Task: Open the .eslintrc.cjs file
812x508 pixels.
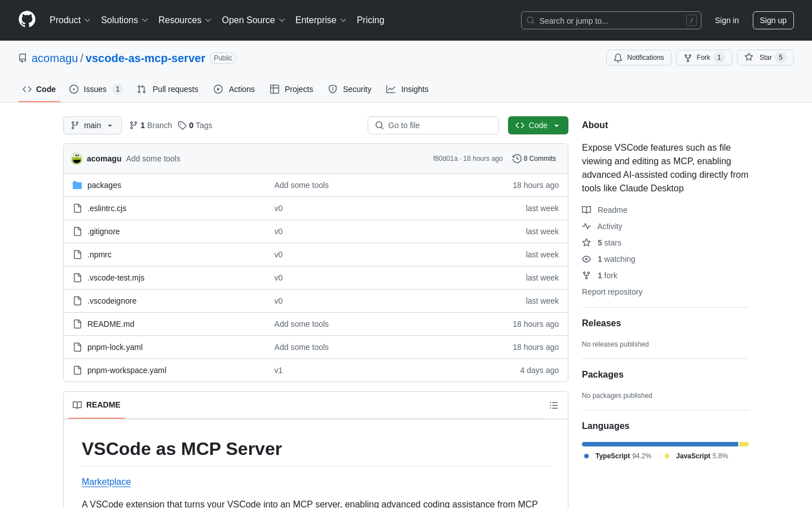Action: pos(107,208)
